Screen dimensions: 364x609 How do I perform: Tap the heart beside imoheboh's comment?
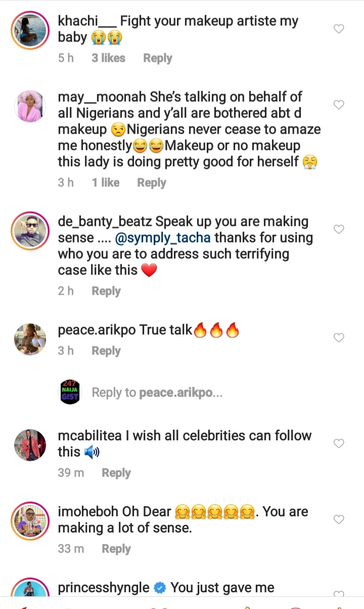[339, 519]
